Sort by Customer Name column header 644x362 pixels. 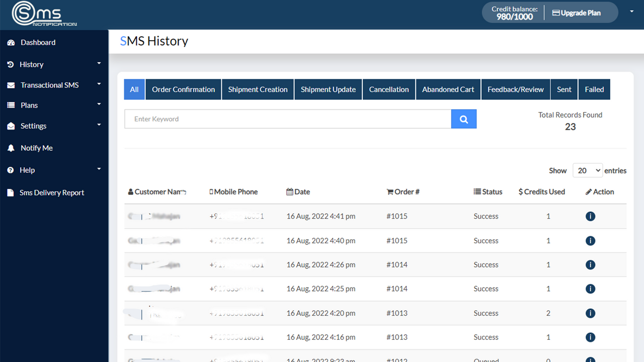point(157,192)
